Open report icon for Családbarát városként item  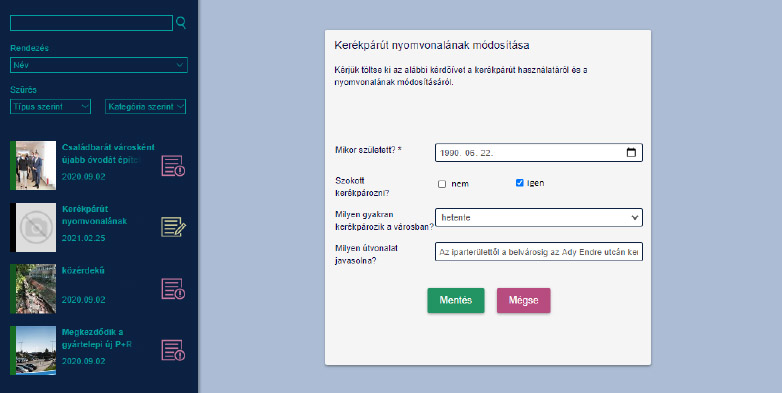click(173, 166)
